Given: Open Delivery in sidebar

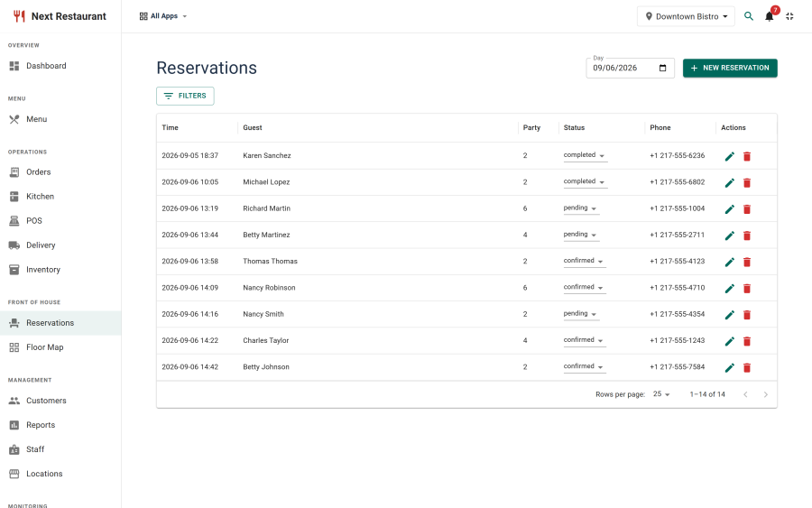Looking at the screenshot, I should click(60, 245).
